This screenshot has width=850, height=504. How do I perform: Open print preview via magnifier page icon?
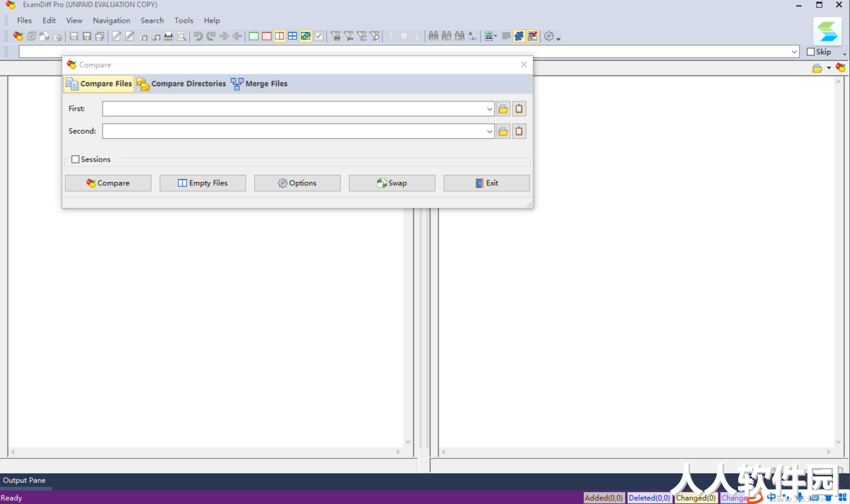pyautogui.click(x=182, y=36)
